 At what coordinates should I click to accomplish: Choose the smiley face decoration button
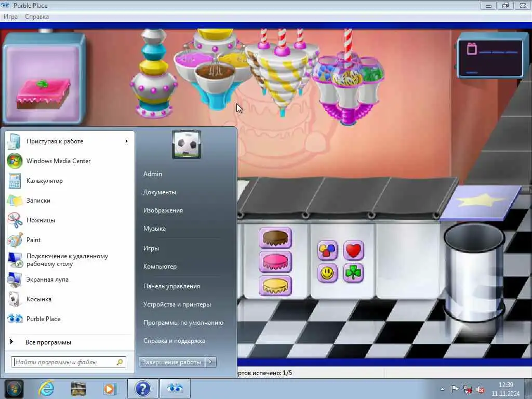point(327,273)
